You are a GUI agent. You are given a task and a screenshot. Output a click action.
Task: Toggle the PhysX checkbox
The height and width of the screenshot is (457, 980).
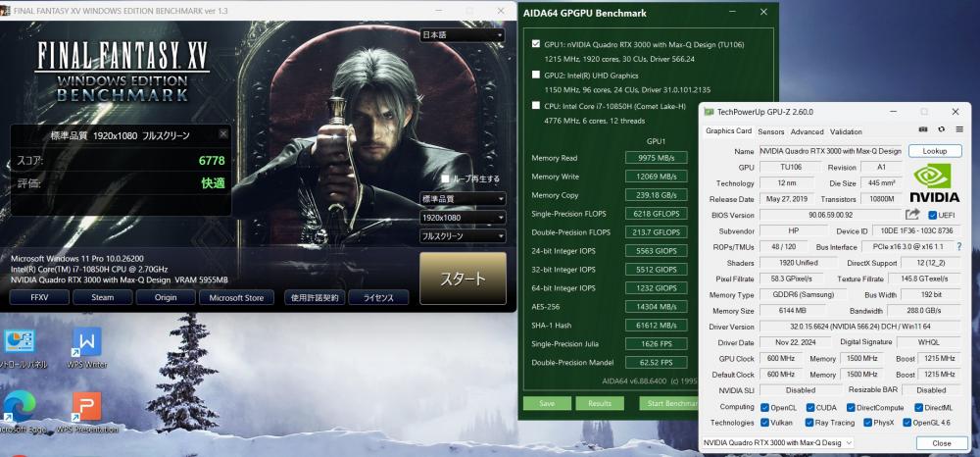click(867, 423)
